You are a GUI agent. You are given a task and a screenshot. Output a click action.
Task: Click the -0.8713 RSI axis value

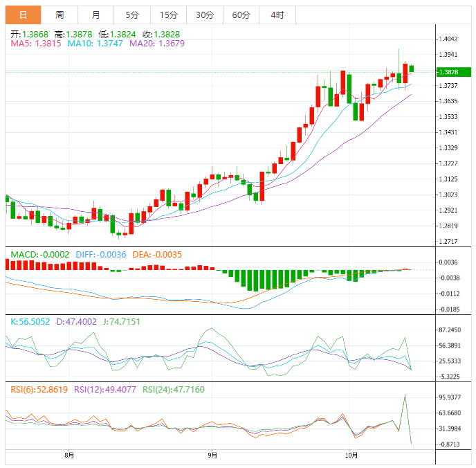pos(450,444)
